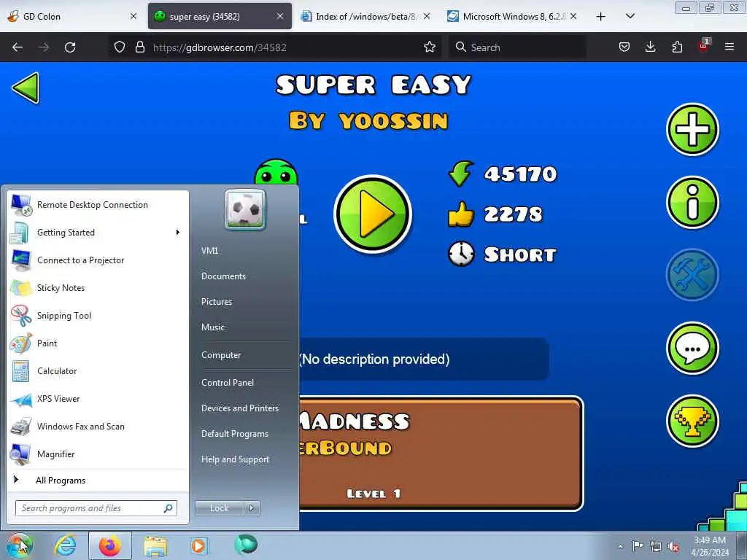Open Windows Fax and Scan
The width and height of the screenshot is (747, 560).
point(98,426)
